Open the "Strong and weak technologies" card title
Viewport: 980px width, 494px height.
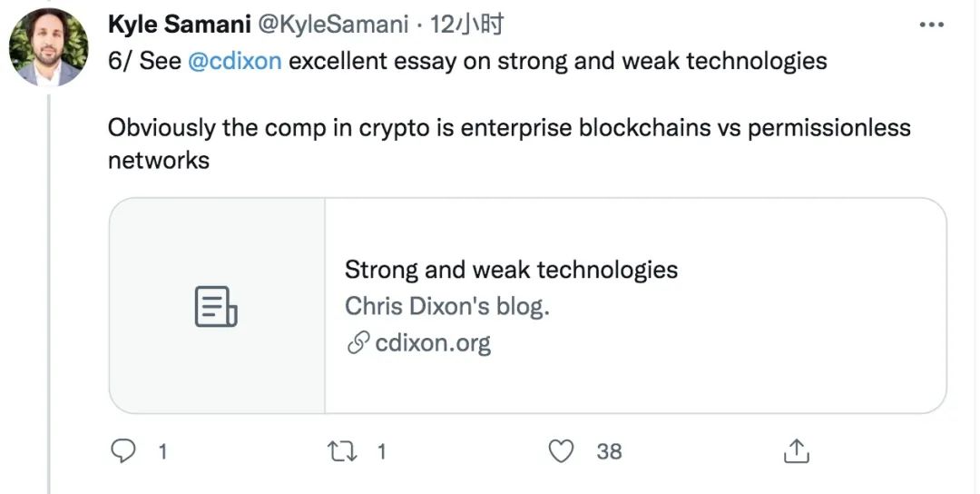(511, 270)
